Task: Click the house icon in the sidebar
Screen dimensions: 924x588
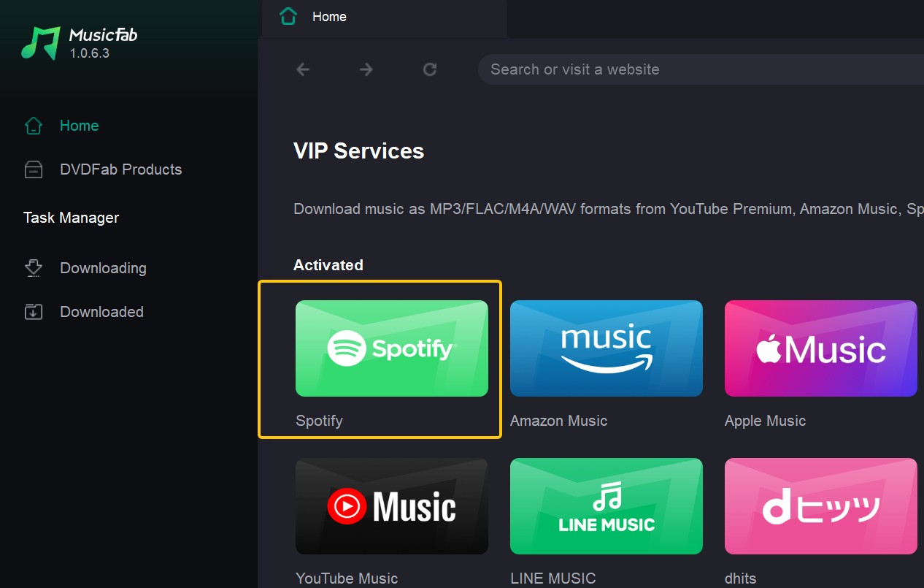Action: (x=34, y=126)
